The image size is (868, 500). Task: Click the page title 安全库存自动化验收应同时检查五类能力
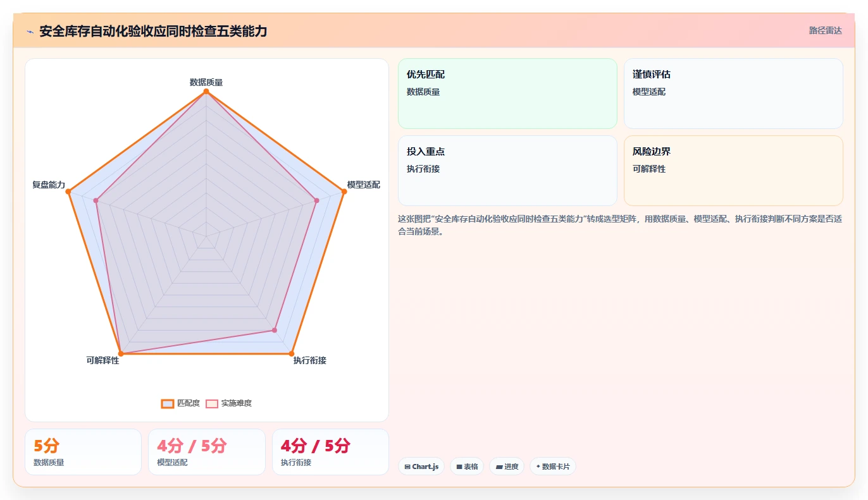[153, 31]
